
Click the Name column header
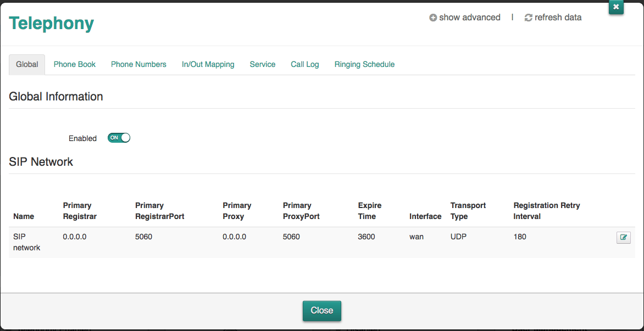(x=24, y=216)
